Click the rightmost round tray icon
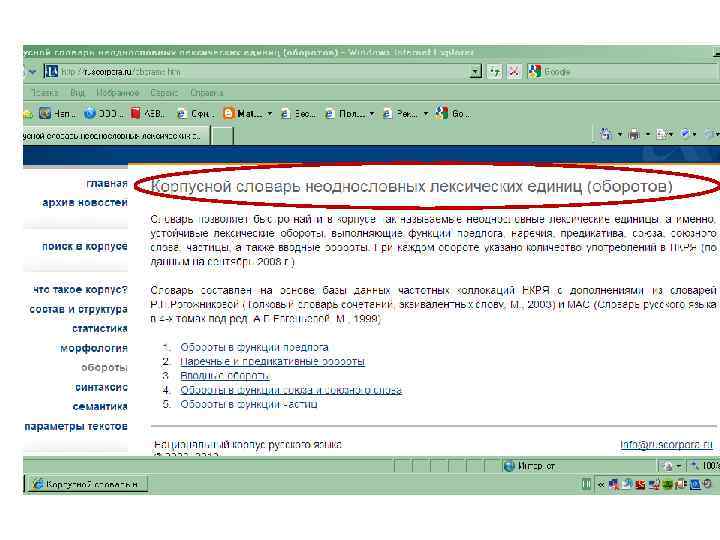The height and width of the screenshot is (540, 720). point(708,484)
